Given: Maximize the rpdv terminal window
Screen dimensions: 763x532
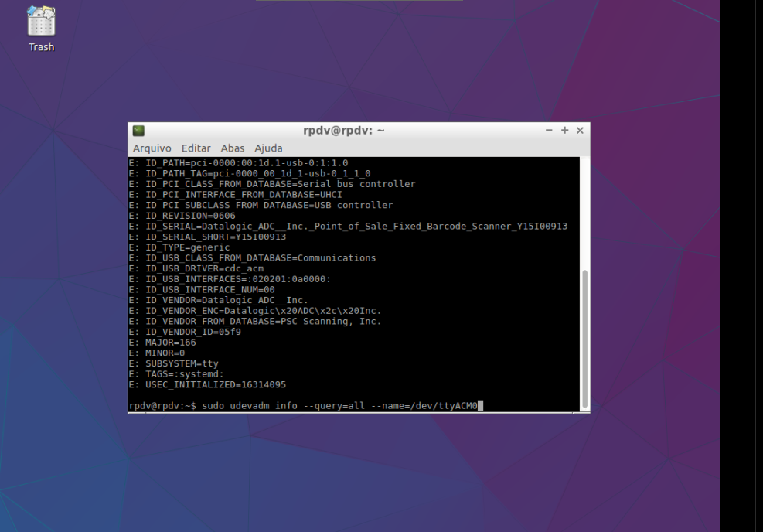Looking at the screenshot, I should (x=564, y=131).
